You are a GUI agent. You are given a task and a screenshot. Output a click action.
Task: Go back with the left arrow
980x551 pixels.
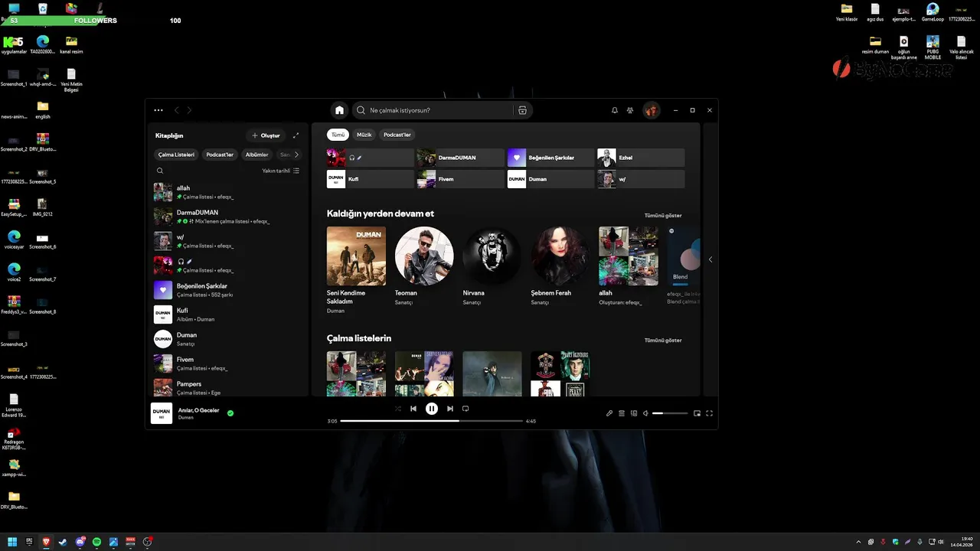(177, 110)
